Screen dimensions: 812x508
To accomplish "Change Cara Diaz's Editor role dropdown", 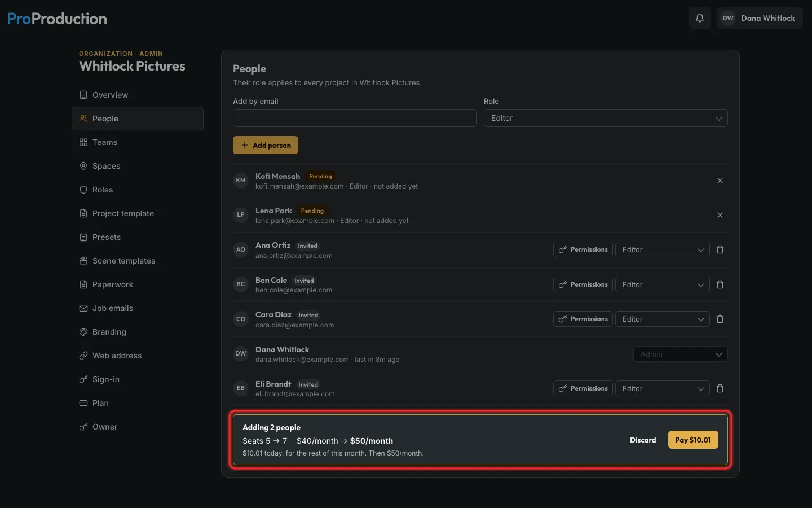I will (663, 319).
